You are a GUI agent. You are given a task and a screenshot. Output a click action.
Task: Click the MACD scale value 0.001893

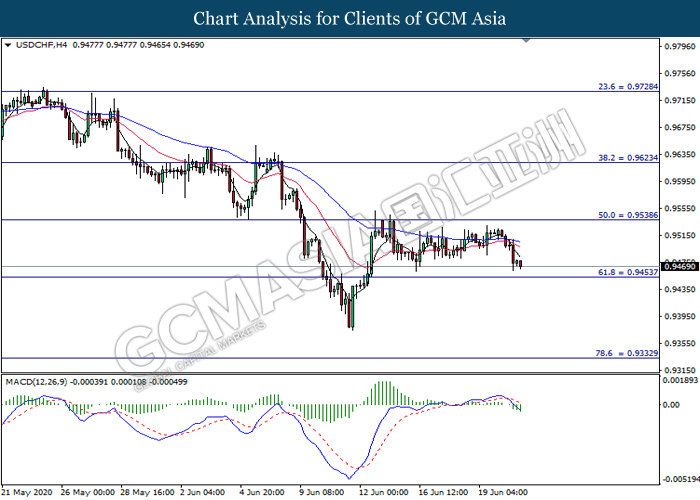point(680,380)
